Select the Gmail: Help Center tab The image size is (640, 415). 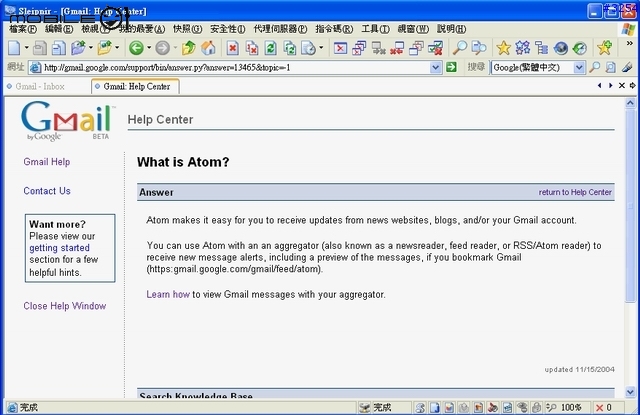pos(136,87)
